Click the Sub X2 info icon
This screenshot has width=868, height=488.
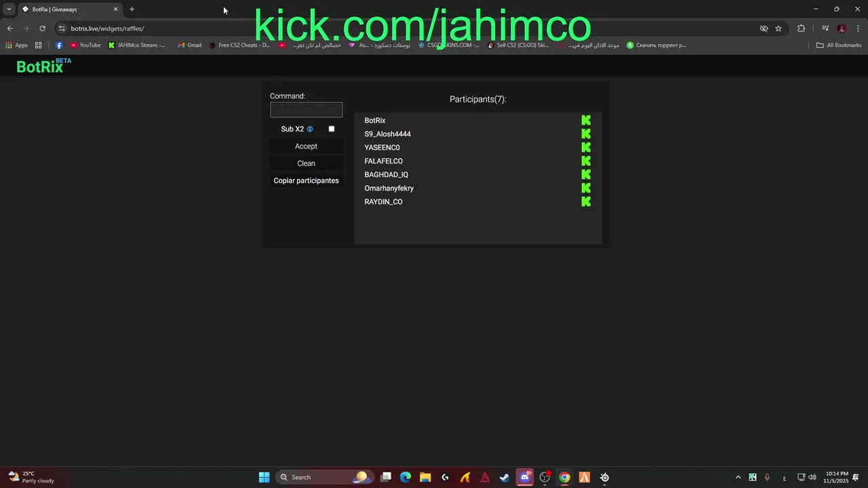click(310, 129)
